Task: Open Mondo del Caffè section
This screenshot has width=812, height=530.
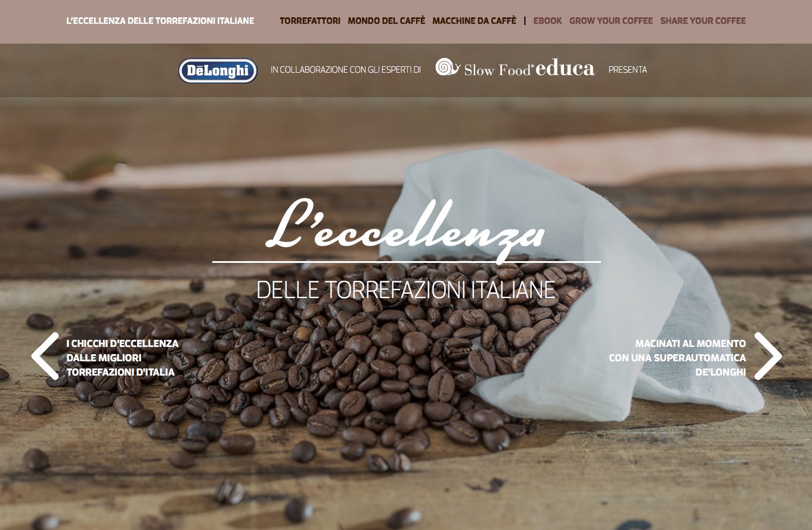Action: (386, 21)
